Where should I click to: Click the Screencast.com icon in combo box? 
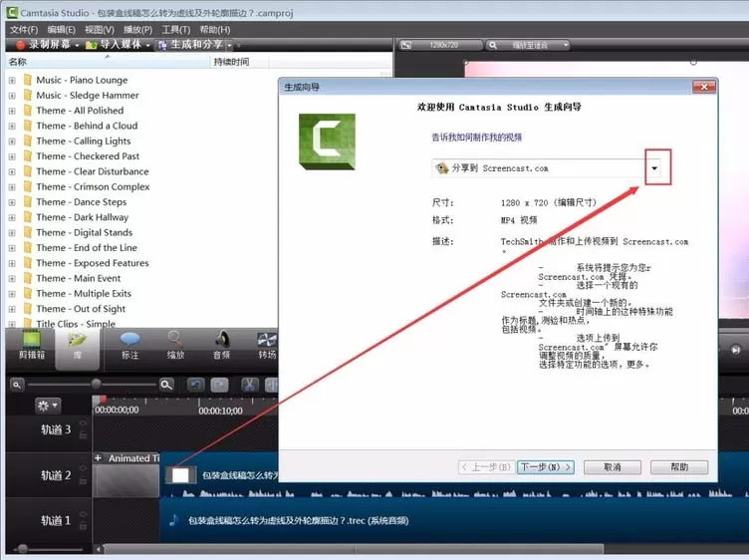point(442,168)
